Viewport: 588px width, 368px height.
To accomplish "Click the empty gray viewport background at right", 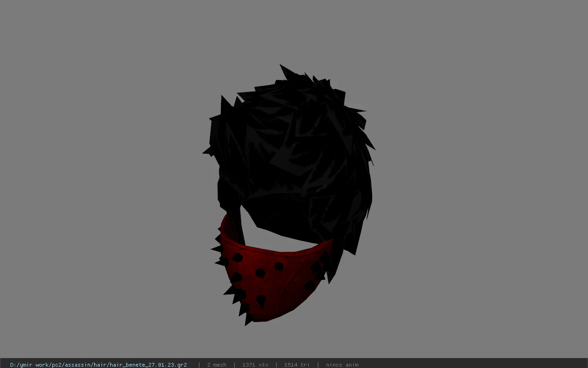I will coord(482,184).
